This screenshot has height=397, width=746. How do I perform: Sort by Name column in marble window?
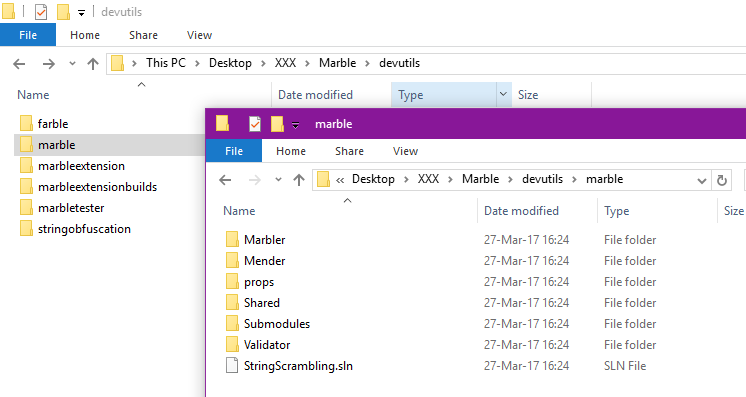tap(239, 211)
